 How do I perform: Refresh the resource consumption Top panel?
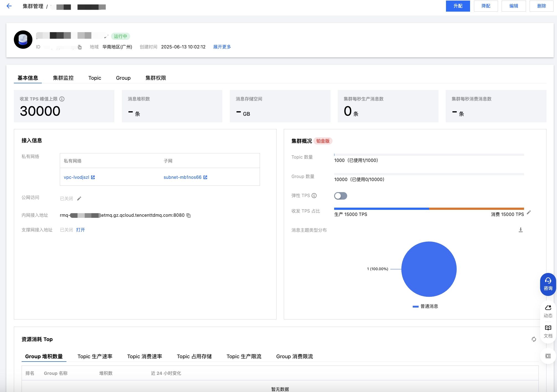534,339
